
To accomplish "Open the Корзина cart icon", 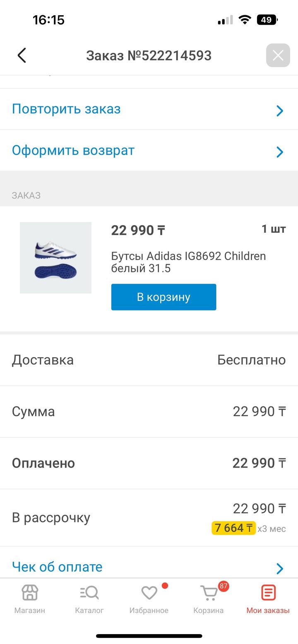I will (x=208, y=594).
